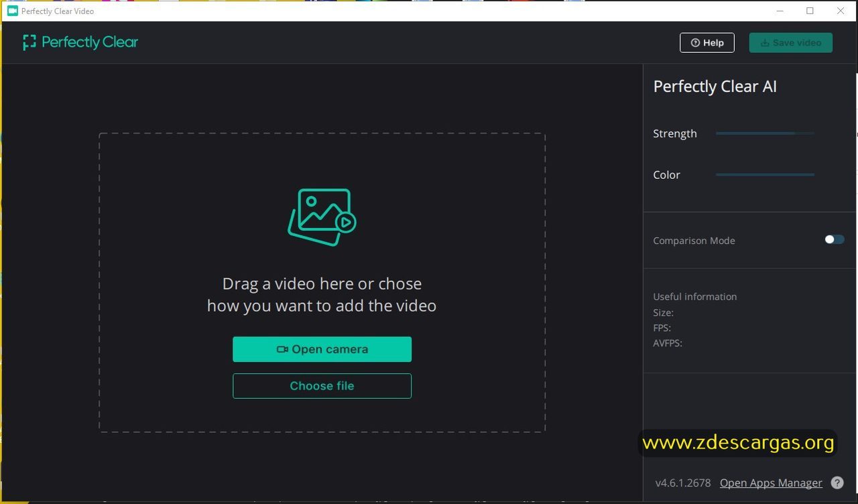Click the Perfectly Clear Video title bar icon
858x504 pixels.
[x=12, y=11]
